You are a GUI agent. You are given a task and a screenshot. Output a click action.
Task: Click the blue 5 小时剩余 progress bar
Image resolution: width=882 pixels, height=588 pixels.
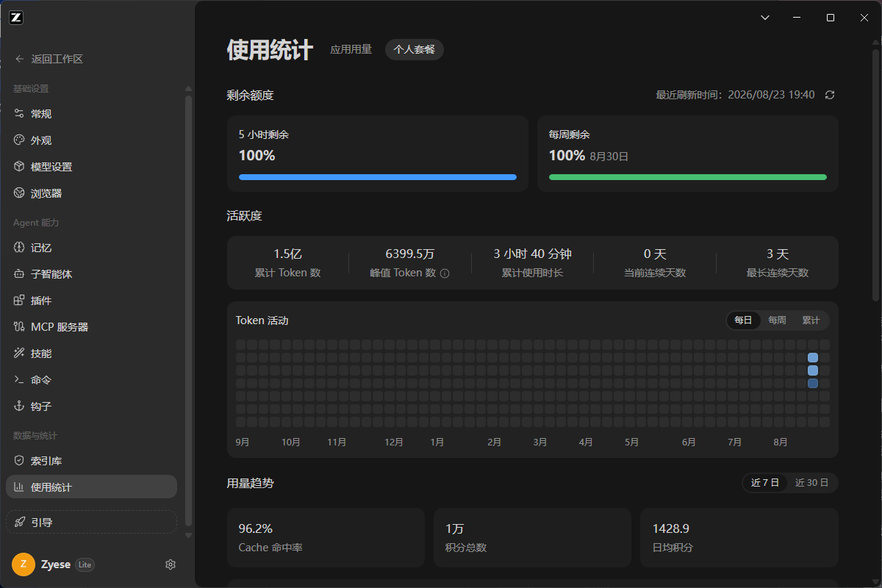[378, 177]
